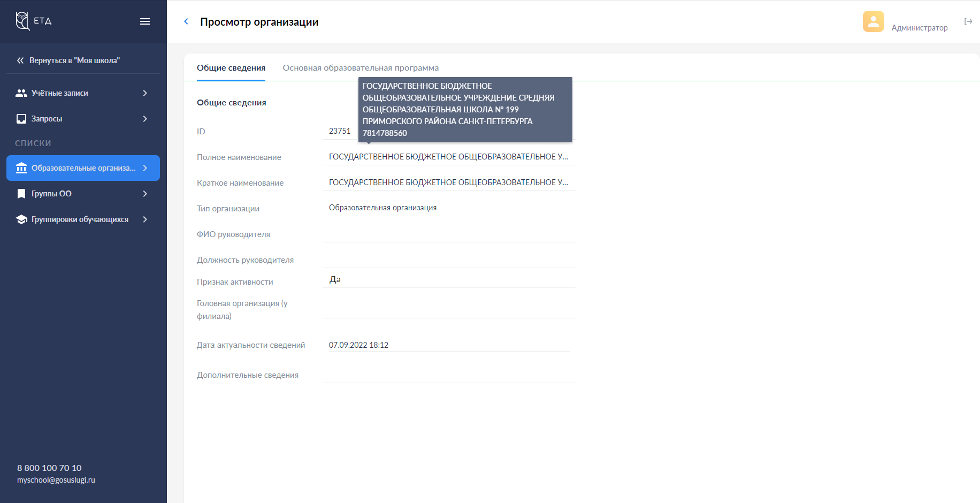Click the ETA owl logo icon
Screen dimensions: 980x503
coord(22,21)
